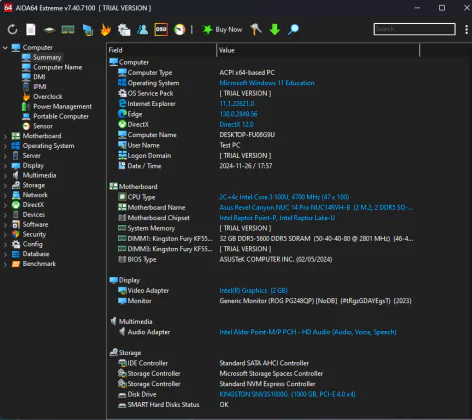Open Microsoft Windows 11 Education link
This screenshot has width=472, height=420.
pyautogui.click(x=267, y=83)
